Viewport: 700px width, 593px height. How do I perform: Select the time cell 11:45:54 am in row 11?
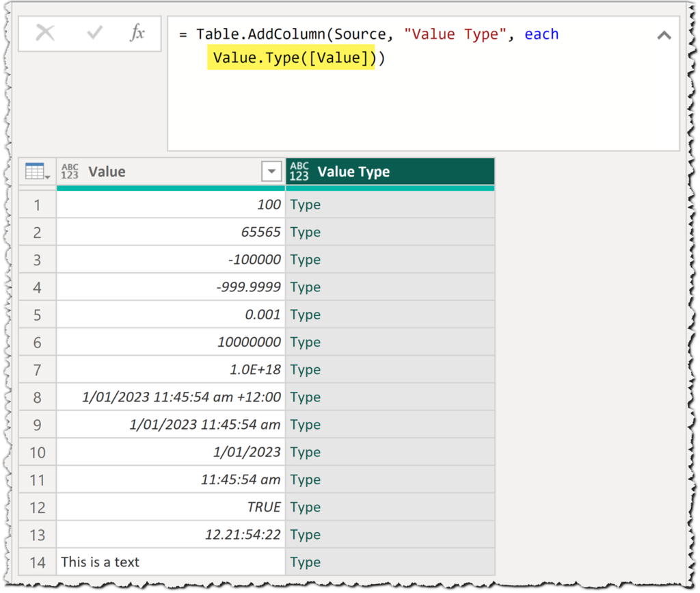coord(171,480)
